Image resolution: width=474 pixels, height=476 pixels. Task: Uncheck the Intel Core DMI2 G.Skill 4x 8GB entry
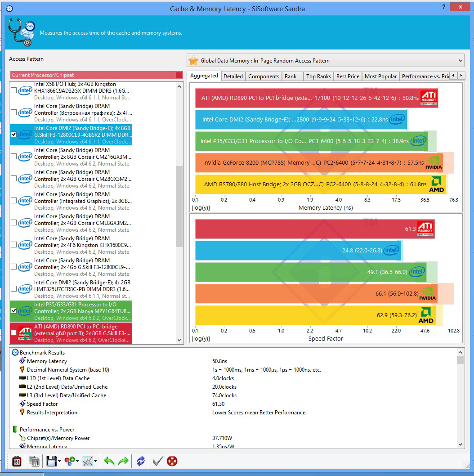point(13,134)
